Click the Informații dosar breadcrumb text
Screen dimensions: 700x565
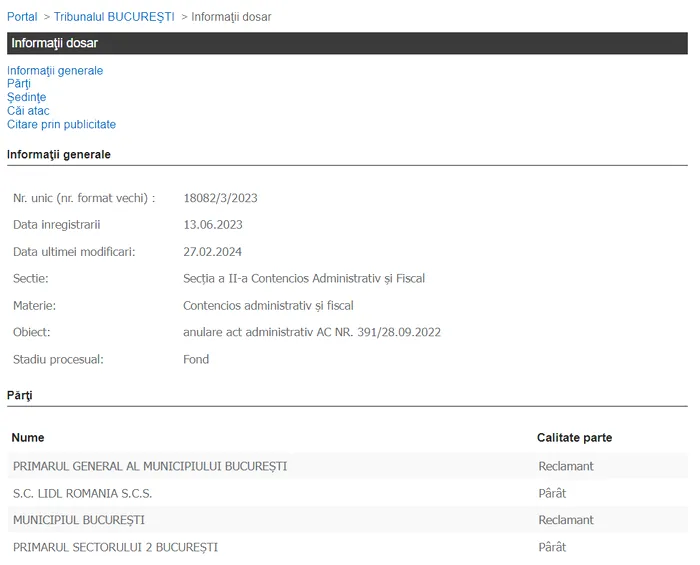(231, 17)
